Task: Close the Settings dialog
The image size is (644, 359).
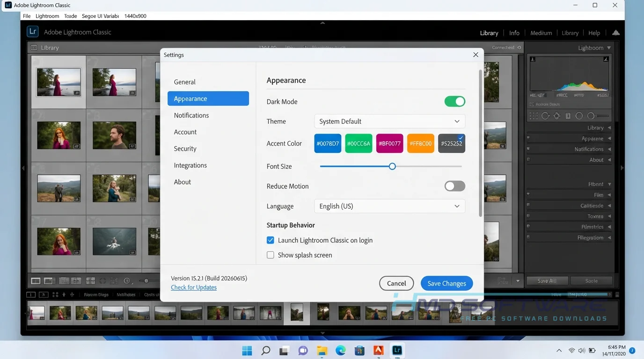Action: coord(476,55)
